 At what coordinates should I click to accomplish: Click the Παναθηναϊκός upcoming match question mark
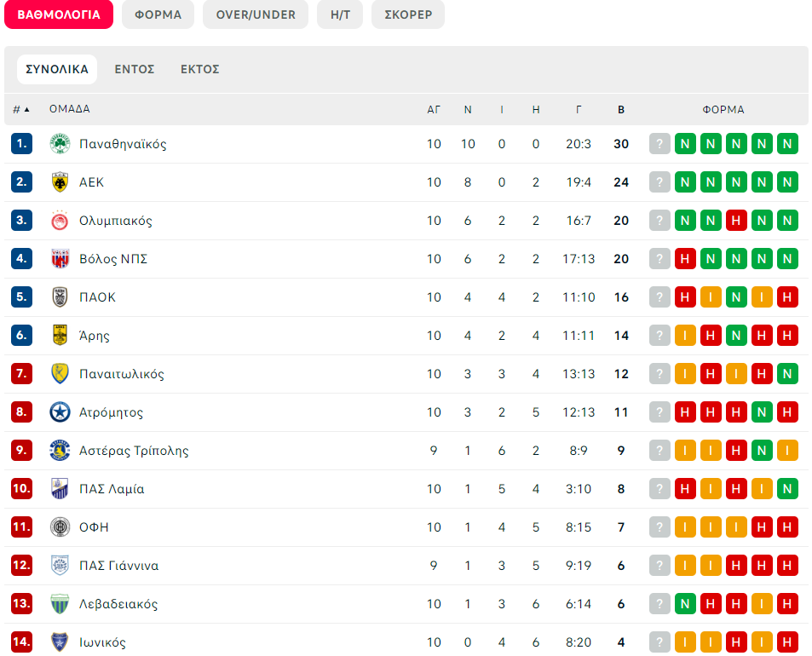point(659,144)
